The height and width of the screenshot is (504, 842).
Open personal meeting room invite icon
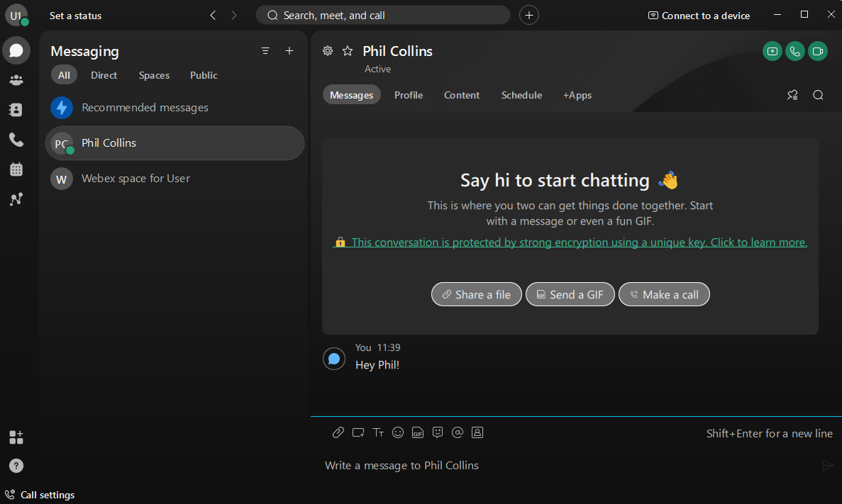(x=477, y=432)
